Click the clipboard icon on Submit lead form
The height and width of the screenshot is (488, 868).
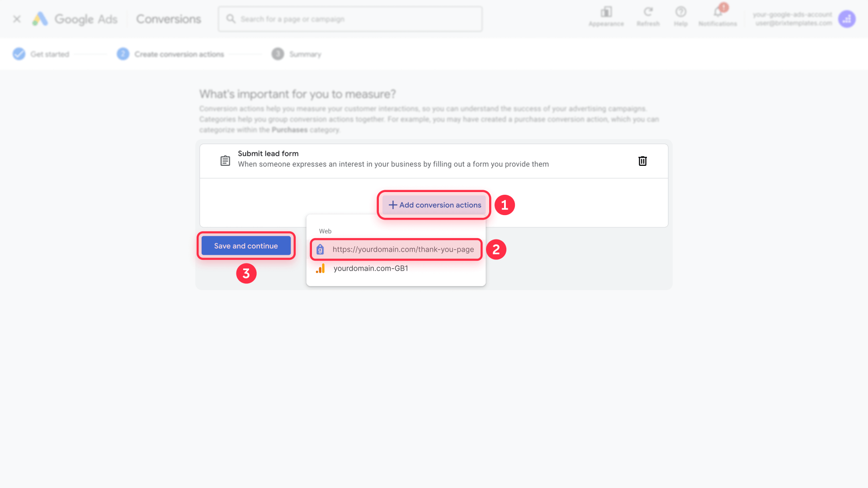click(x=225, y=160)
